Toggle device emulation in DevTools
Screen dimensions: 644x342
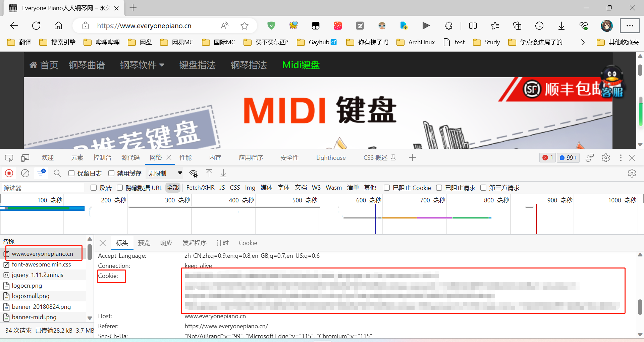coord(25,158)
